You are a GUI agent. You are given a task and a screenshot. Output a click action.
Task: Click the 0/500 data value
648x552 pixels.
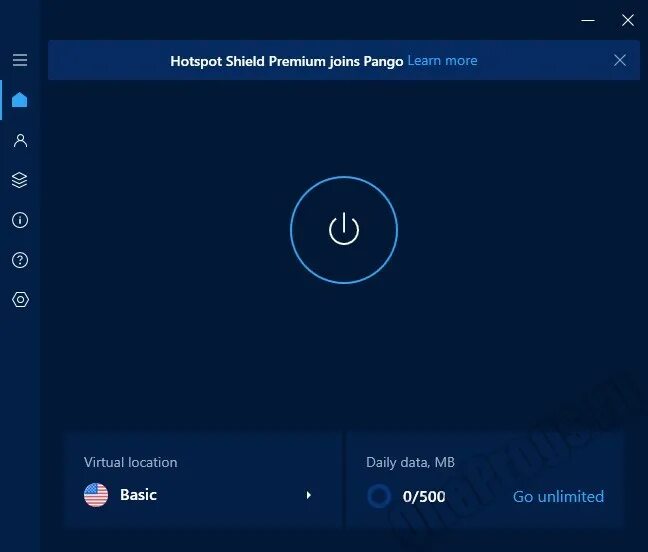click(424, 496)
